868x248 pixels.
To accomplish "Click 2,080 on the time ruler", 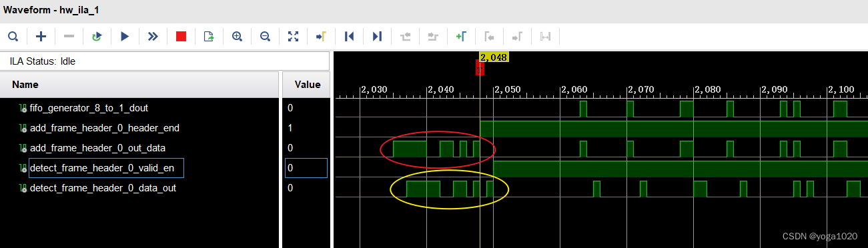I will click(x=707, y=89).
